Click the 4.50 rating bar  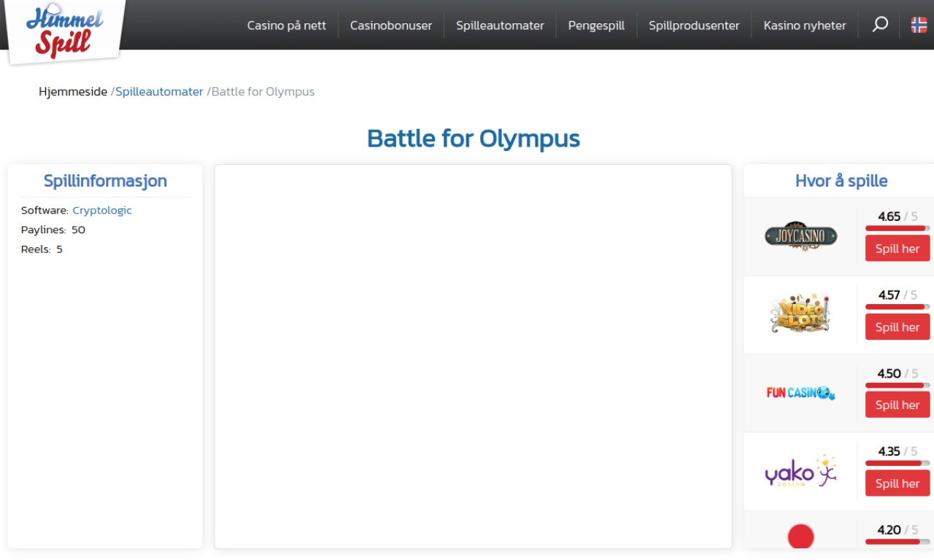(x=898, y=385)
